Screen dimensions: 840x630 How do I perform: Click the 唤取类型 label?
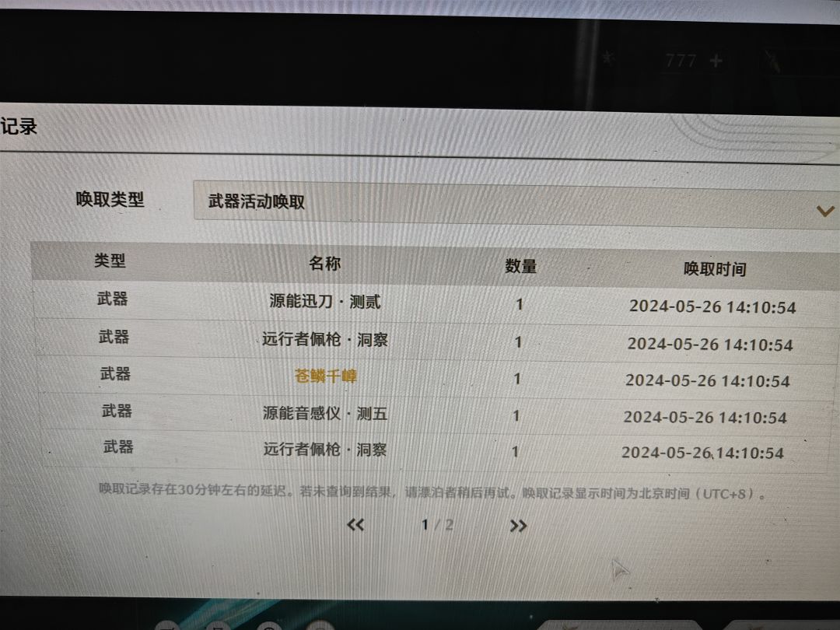(110, 199)
